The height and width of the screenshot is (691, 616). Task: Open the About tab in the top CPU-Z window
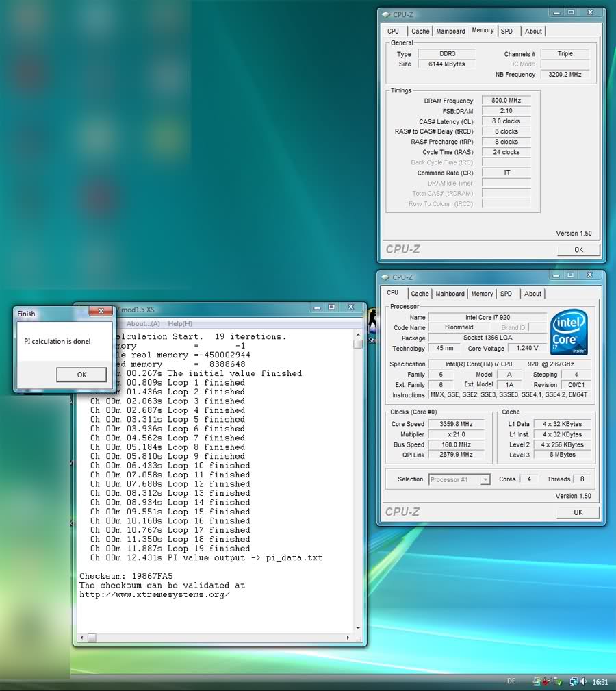pyautogui.click(x=533, y=32)
